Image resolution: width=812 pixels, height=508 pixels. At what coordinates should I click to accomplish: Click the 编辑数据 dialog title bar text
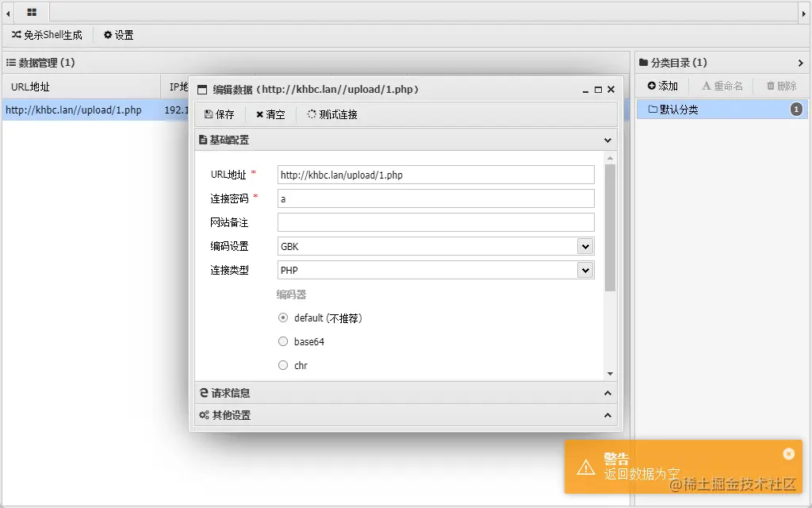coord(316,89)
